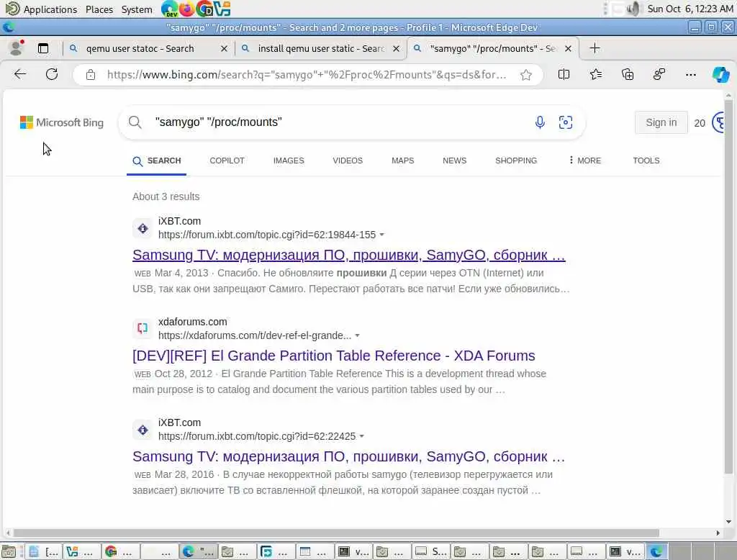The image size is (737, 560).
Task: Open the System menu
Action: (x=137, y=9)
